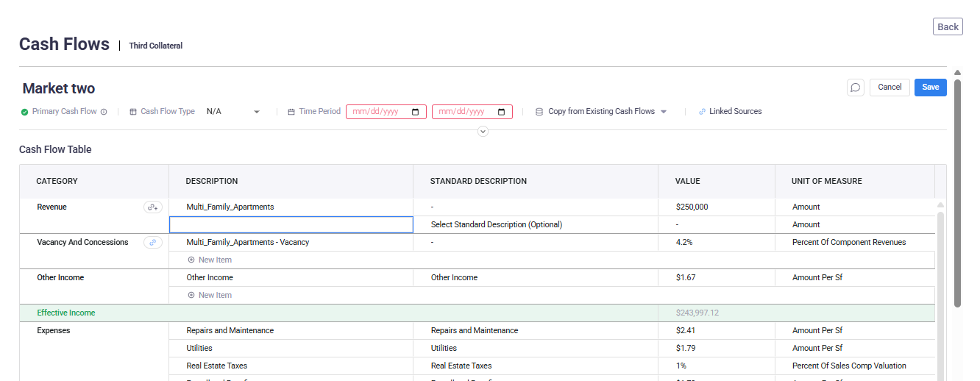
Task: Toggle the green Primary Cash Flow check
Action: tap(25, 112)
